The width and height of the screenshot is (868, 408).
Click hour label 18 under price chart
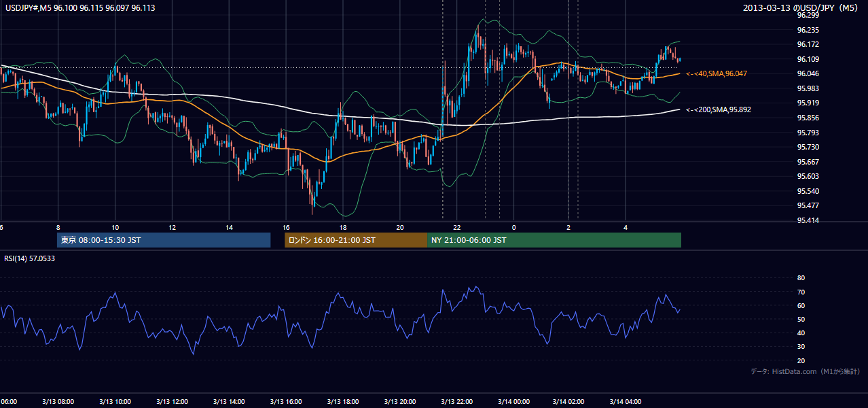(x=343, y=227)
